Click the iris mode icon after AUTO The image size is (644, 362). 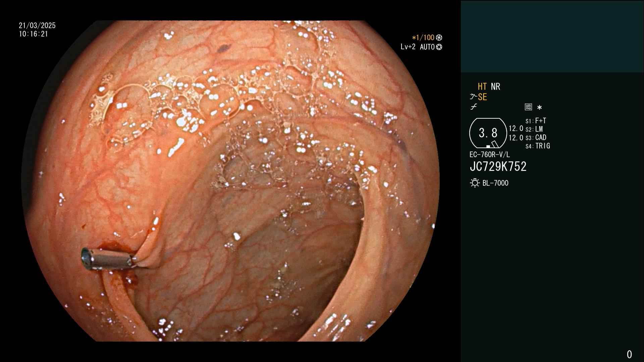click(x=439, y=47)
